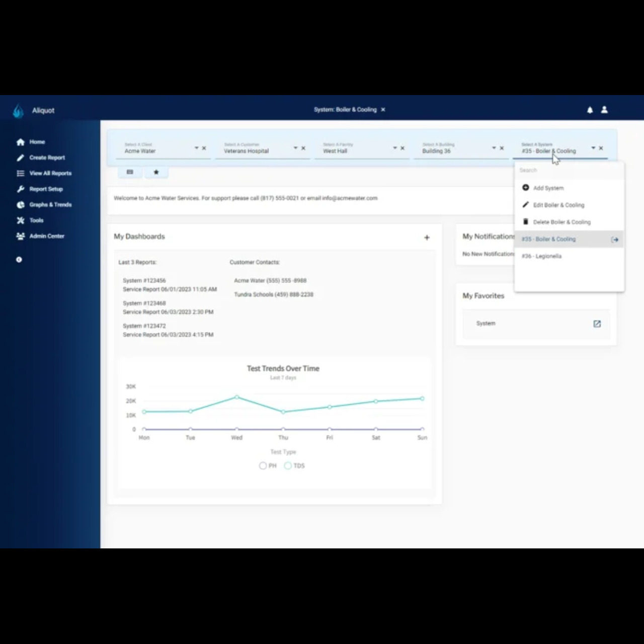Click the Delete Boiler & Cooling trash icon
This screenshot has height=644, width=644.
(x=525, y=222)
